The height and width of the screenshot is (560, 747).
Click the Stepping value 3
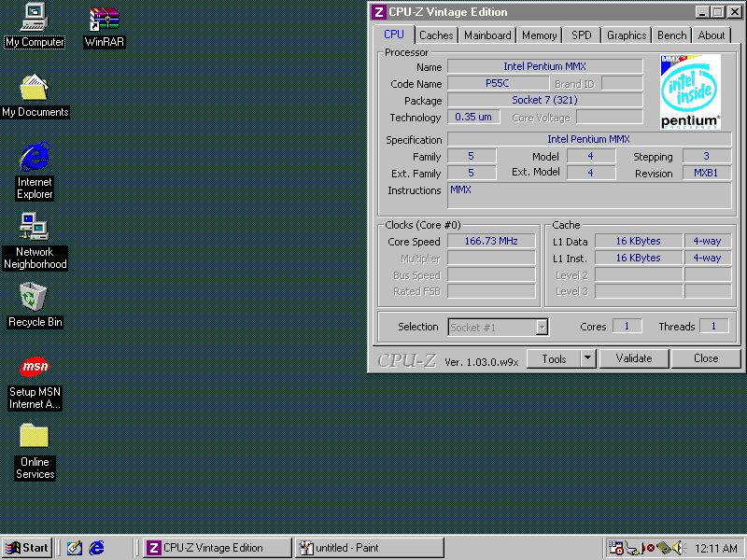tap(707, 156)
